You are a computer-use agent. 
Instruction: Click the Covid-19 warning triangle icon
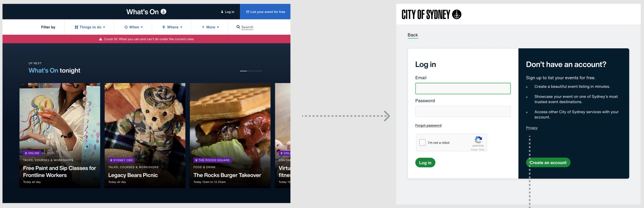101,39
